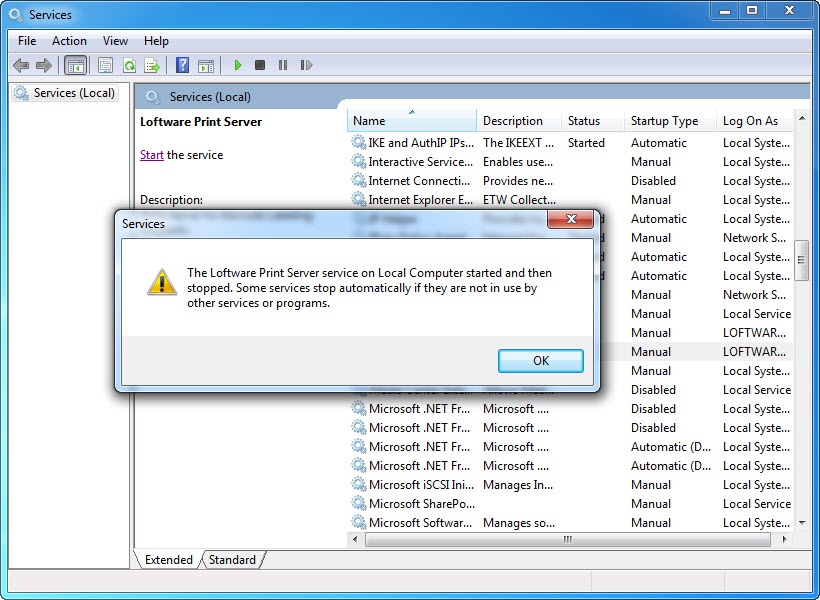This screenshot has width=820, height=600.
Task: Click the gear icon beside Internet Explorer E...
Action: point(358,199)
